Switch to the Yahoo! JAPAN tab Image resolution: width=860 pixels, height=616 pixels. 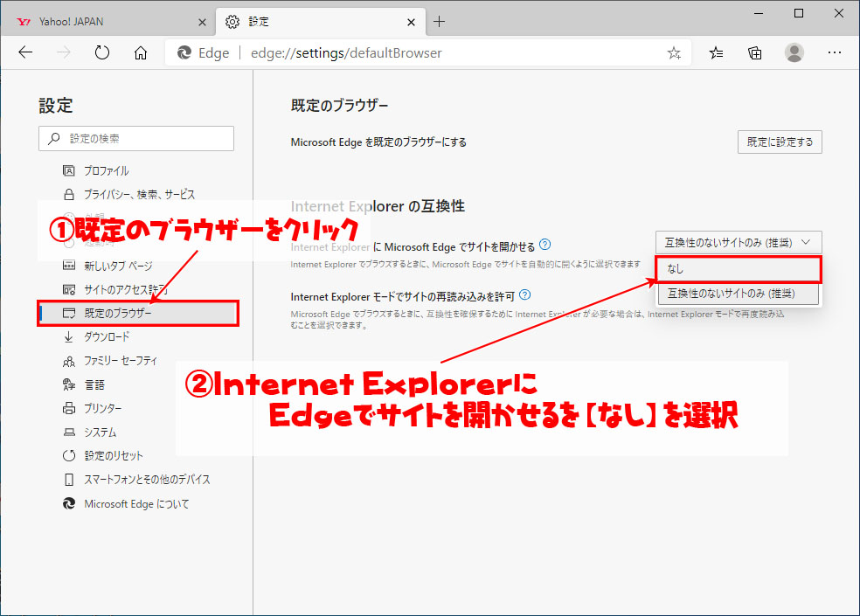(x=108, y=22)
